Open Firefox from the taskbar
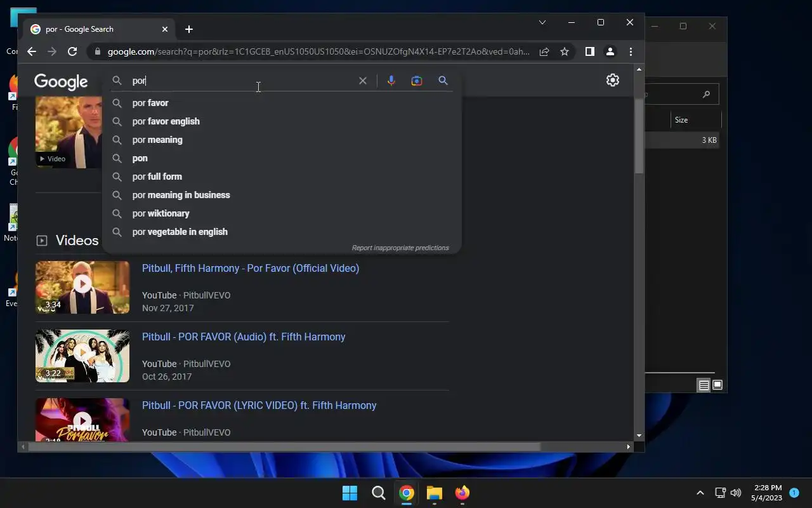Screen dimensions: 812x508 pyautogui.click(x=462, y=493)
